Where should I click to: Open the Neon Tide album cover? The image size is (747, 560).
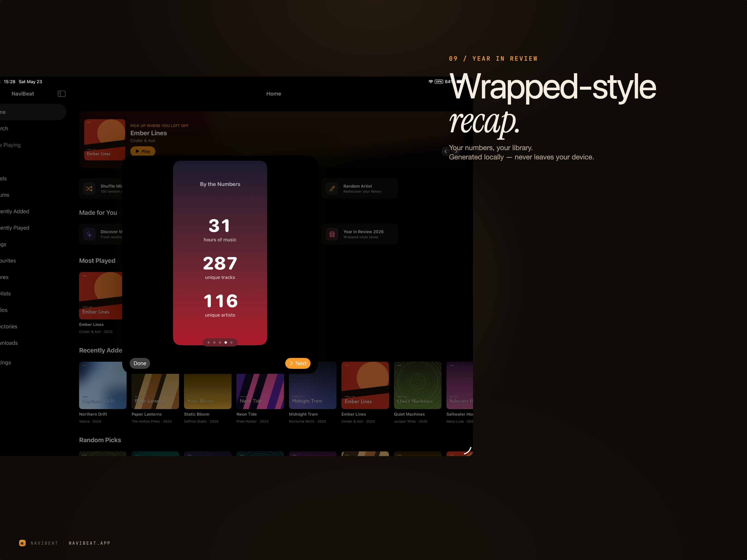[260, 391]
